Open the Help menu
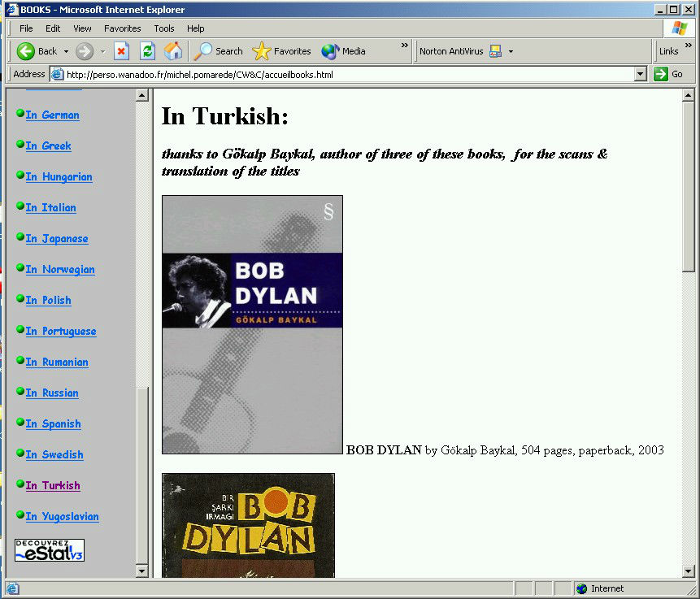The width and height of the screenshot is (700, 599). click(x=196, y=28)
